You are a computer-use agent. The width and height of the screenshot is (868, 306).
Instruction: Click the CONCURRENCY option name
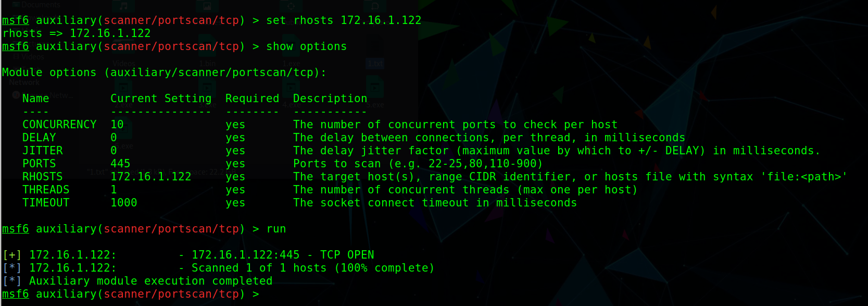59,125
